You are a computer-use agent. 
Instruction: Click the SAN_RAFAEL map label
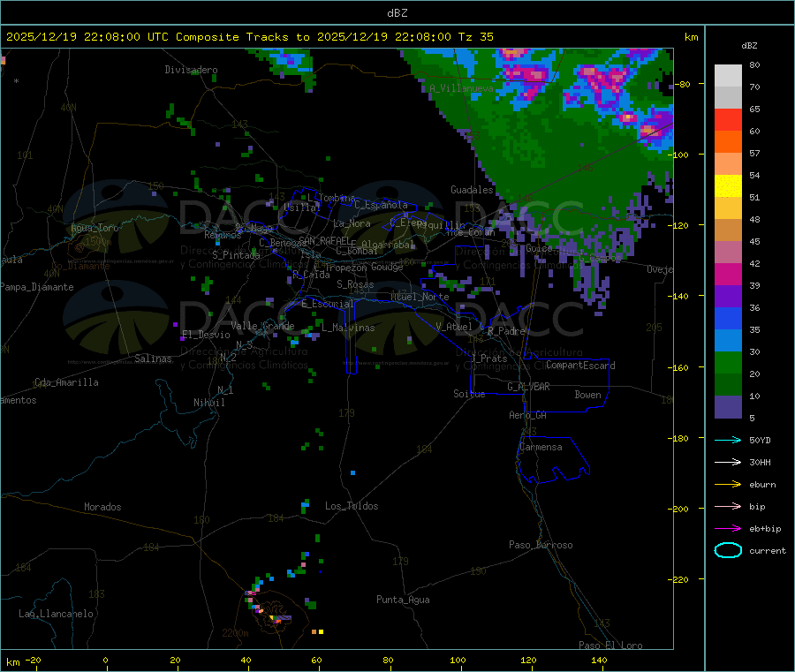point(324,241)
